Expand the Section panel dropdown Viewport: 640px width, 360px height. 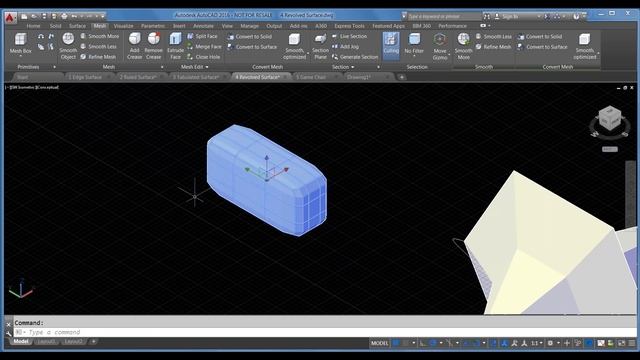tap(353, 67)
